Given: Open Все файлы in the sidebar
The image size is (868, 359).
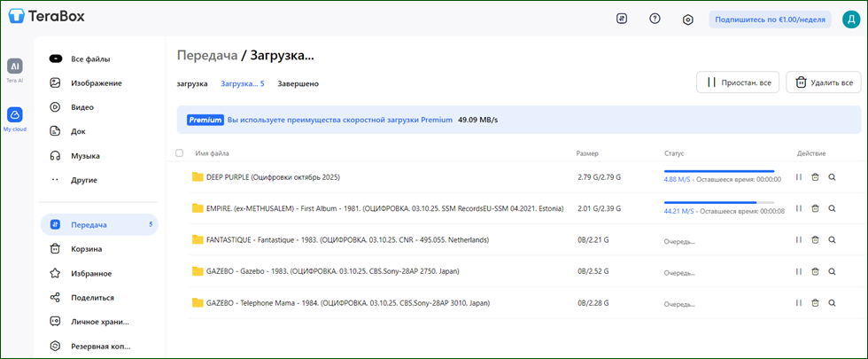Looking at the screenshot, I should (99, 59).
